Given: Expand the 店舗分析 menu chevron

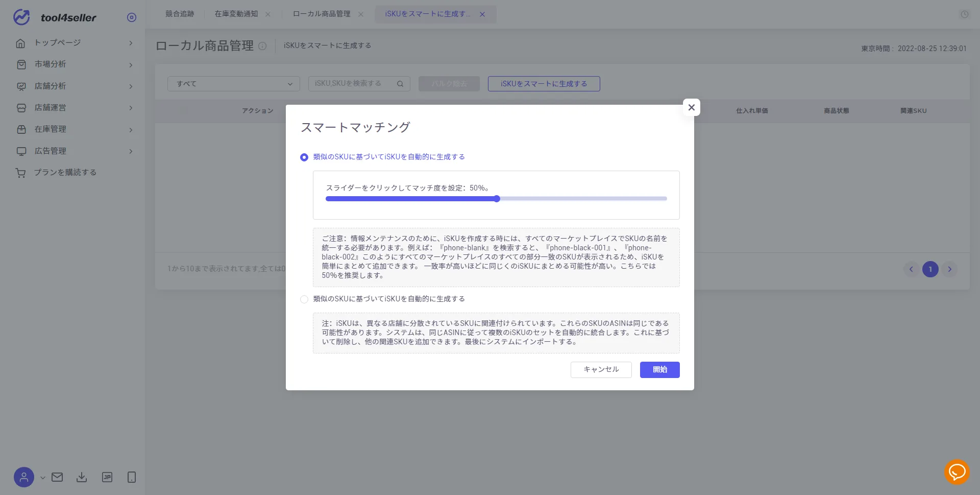Looking at the screenshot, I should pyautogui.click(x=131, y=86).
